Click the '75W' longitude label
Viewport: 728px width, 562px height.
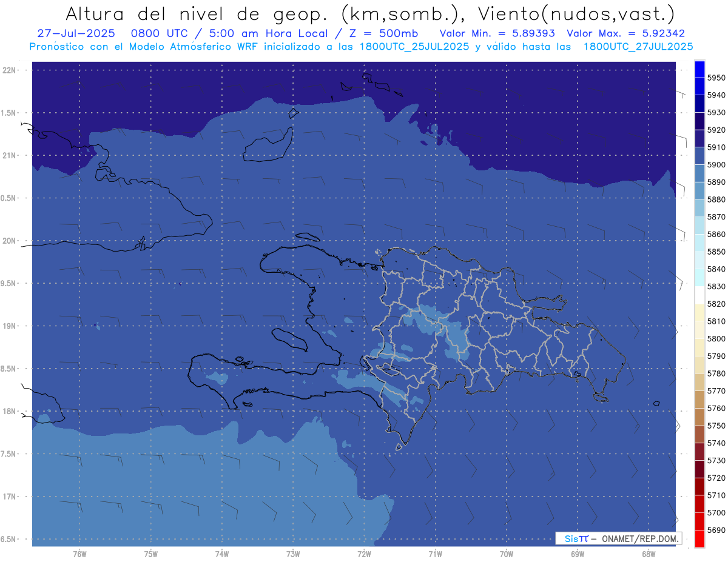click(x=151, y=554)
